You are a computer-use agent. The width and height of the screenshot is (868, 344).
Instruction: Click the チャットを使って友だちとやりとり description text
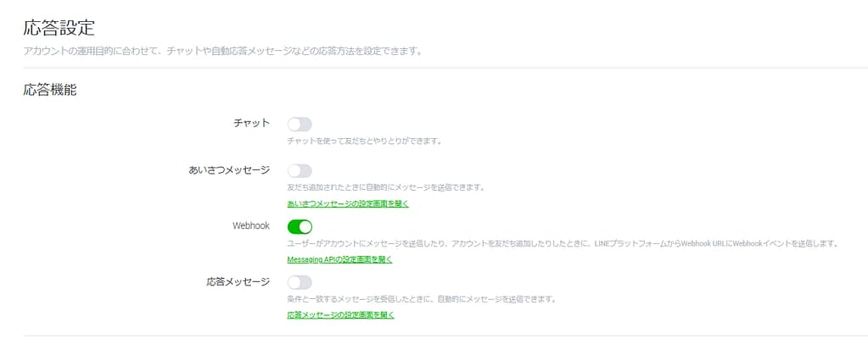364,141
